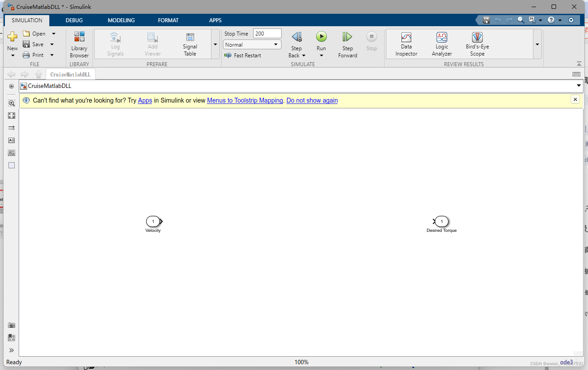Click the Add Viewer icon
Image resolution: width=588 pixels, height=370 pixels.
(x=153, y=37)
